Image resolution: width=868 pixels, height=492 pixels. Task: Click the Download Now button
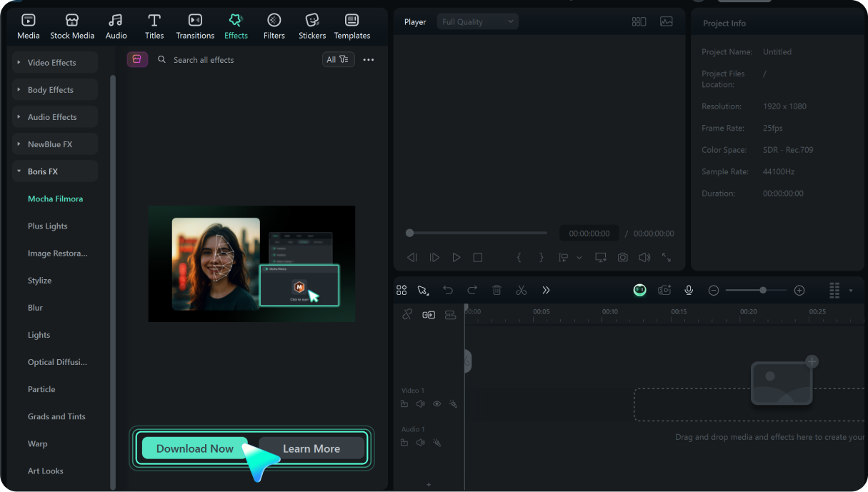point(194,448)
